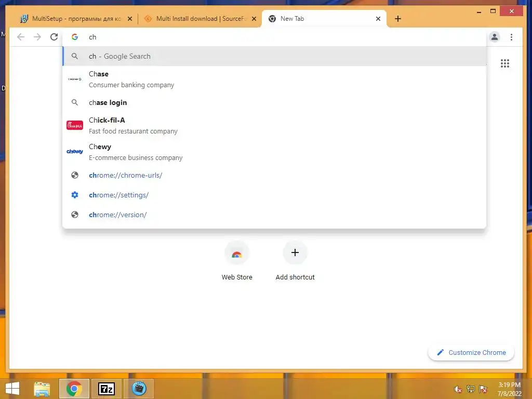Choose the Chase suggestion
Image resolution: width=532 pixels, height=399 pixels.
(274, 79)
